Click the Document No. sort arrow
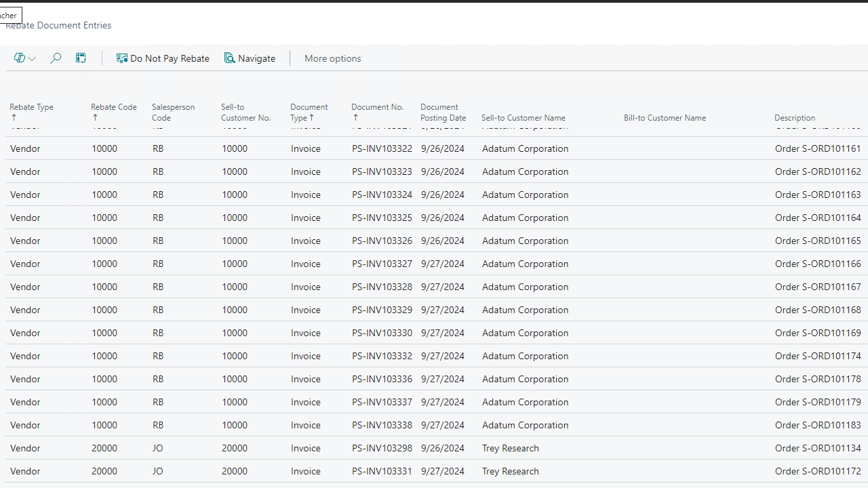Image resolution: width=868 pixels, height=488 pixels. (355, 118)
